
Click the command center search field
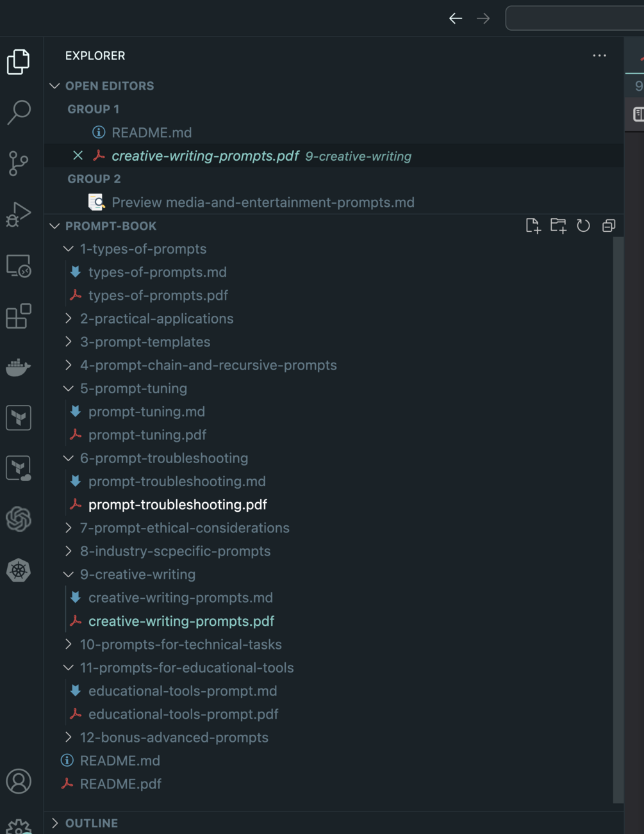[574, 19]
